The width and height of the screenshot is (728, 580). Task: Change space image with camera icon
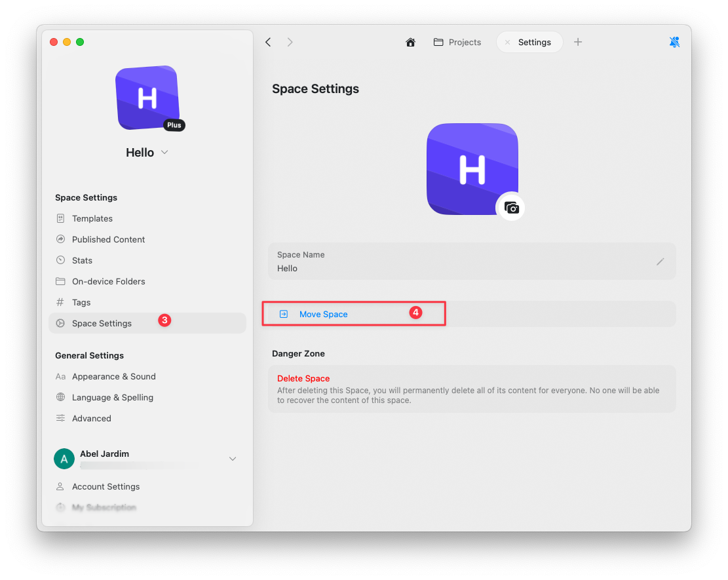511,208
